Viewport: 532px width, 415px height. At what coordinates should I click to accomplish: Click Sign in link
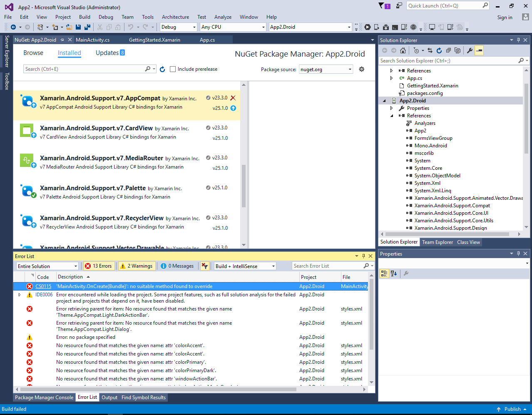point(505,17)
